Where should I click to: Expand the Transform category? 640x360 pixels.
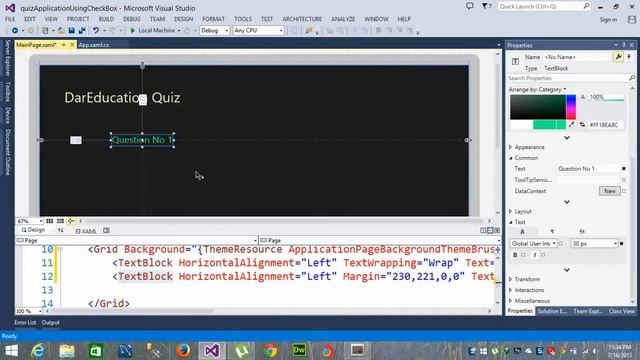[x=511, y=279]
